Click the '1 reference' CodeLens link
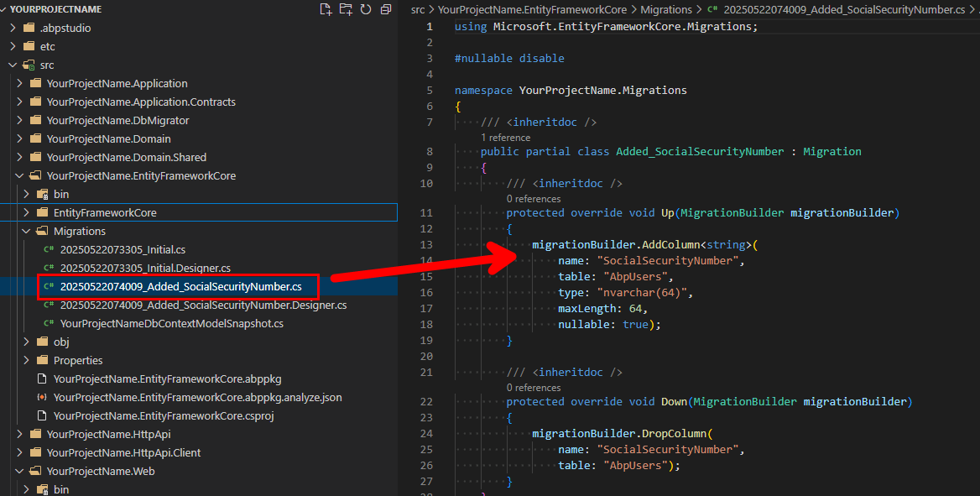Viewport: 980px width, 496px height. [505, 137]
